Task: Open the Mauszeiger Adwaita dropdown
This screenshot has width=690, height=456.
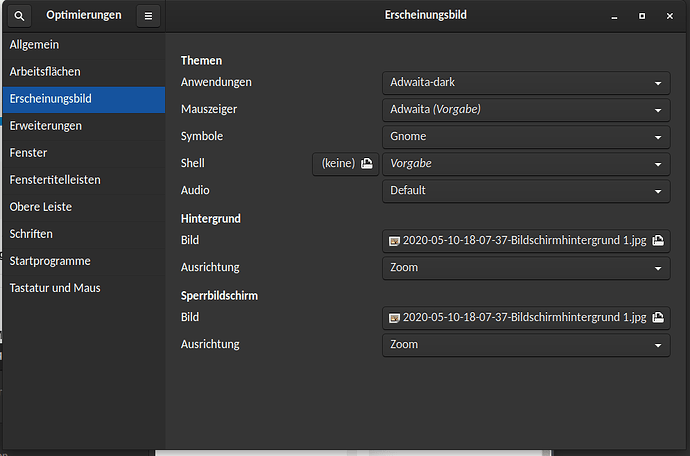Action: coord(526,109)
